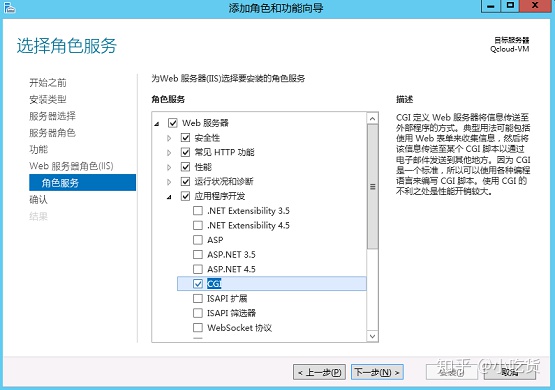Image resolution: width=555 pixels, height=390 pixels.
Task: Click the 下一步(N) button
Action: pos(377,372)
